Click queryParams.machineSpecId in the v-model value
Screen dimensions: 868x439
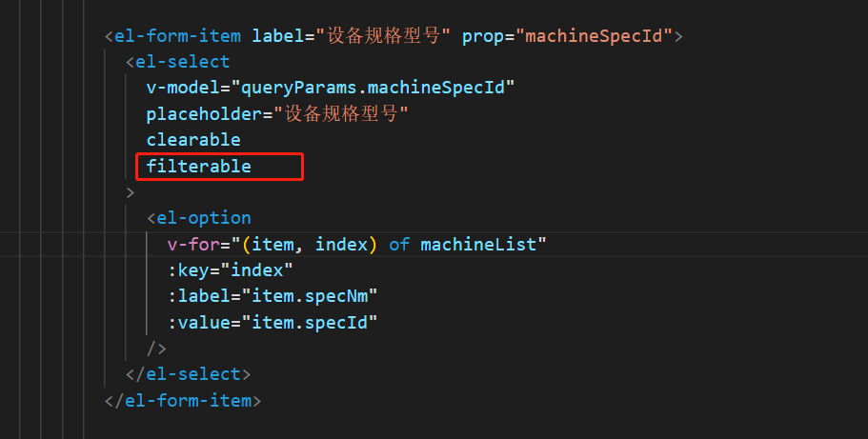[377, 89]
